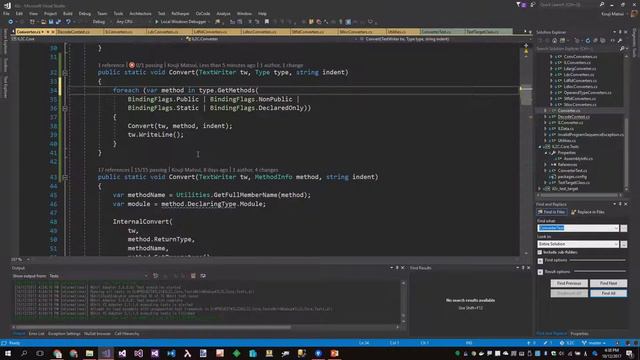Pin the Output panel
The image size is (640, 360).
(x=397, y=268)
